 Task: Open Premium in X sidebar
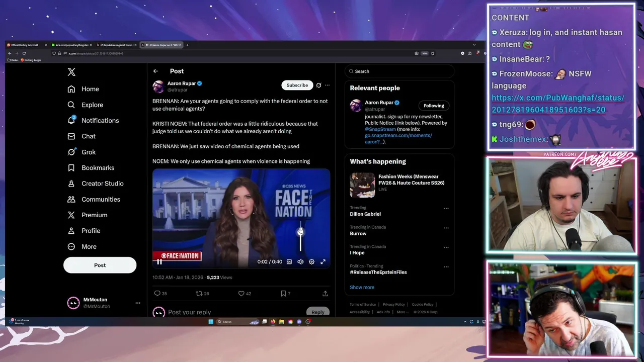(x=88, y=215)
